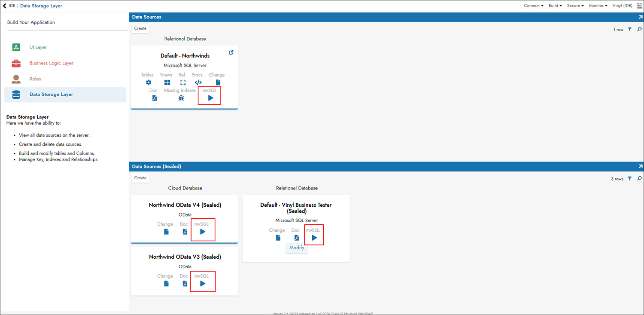The width and height of the screenshot is (644, 315).
Task: Click the Rel relationships icon
Action: pyautogui.click(x=183, y=83)
